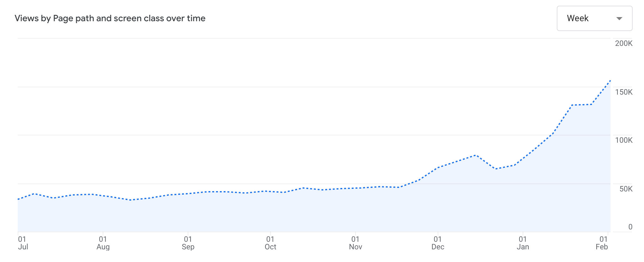Screen dimensions: 644x262
Task: Select the 01 Dec date marker
Action: click(438, 243)
